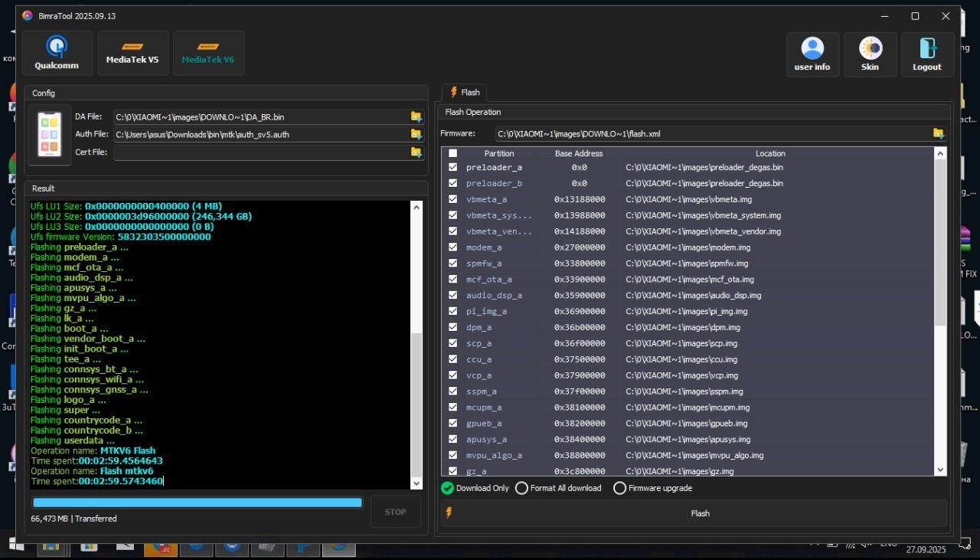Image resolution: width=980 pixels, height=560 pixels.
Task: Select the Qualcomm platform icon
Action: 57,53
